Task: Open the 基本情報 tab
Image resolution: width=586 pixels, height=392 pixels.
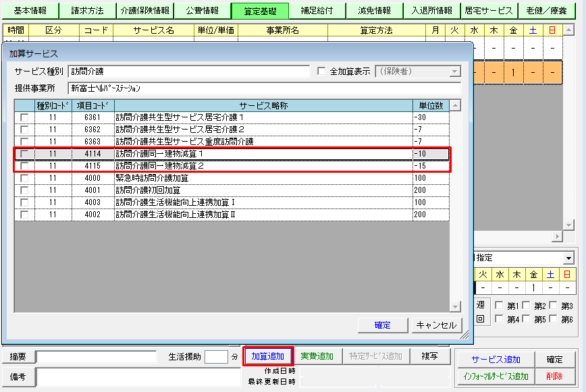Action: click(30, 11)
